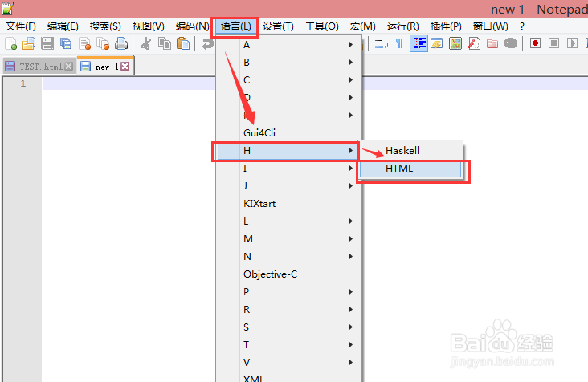
Task: Open the ? help menu
Action: 522,26
